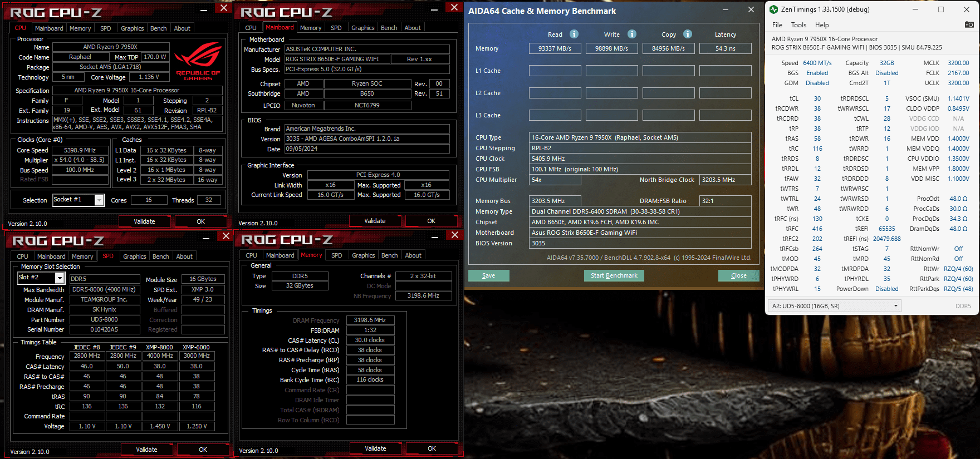
Task: Click the Memory Write 98898 MB/s field
Action: coord(612,48)
